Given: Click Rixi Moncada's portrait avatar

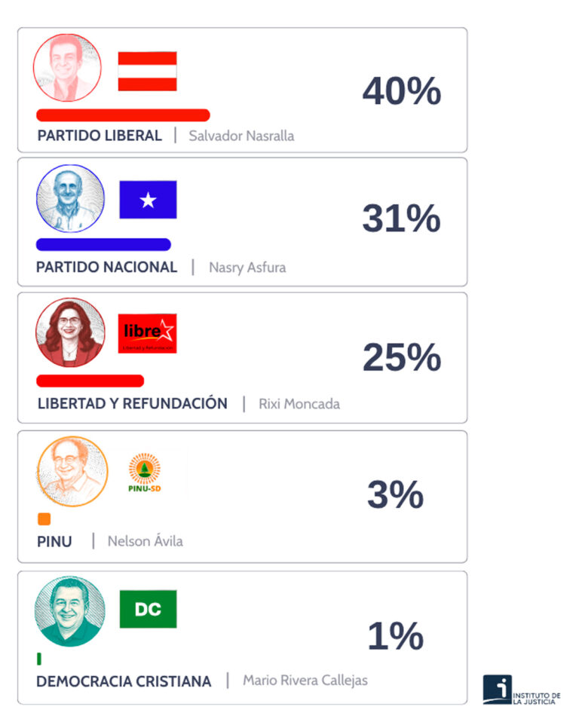Looking at the screenshot, I should click(x=70, y=333).
